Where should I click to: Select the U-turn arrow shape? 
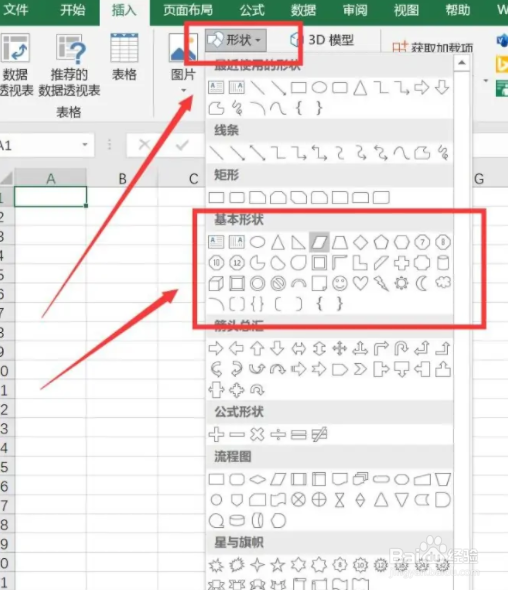coord(402,348)
